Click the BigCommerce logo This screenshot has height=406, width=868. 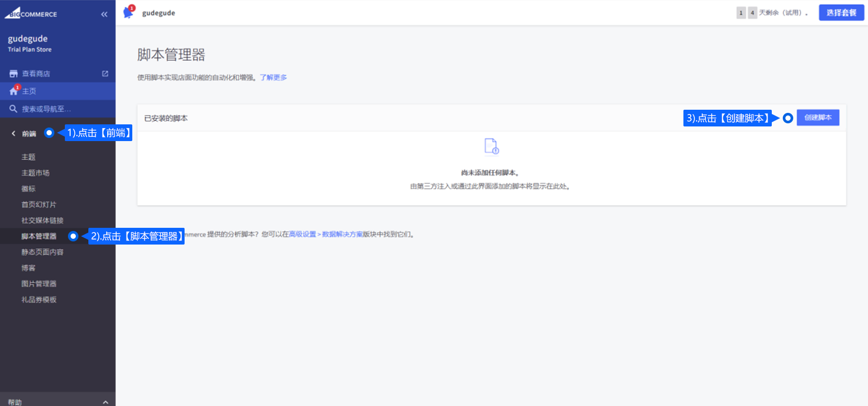click(31, 14)
